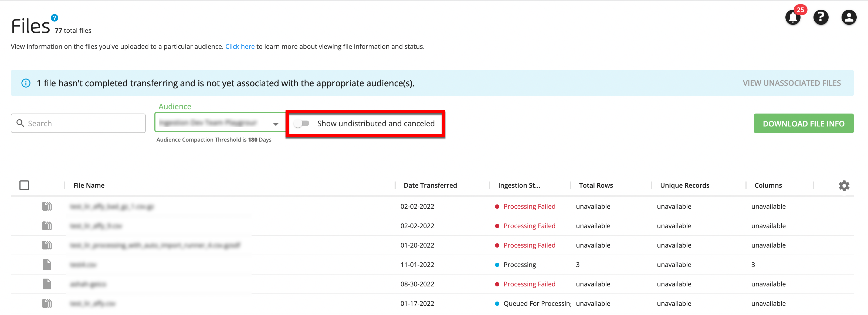Click the file icon in the 01-20-2022 row
Image resolution: width=868 pixels, height=315 pixels.
(47, 245)
